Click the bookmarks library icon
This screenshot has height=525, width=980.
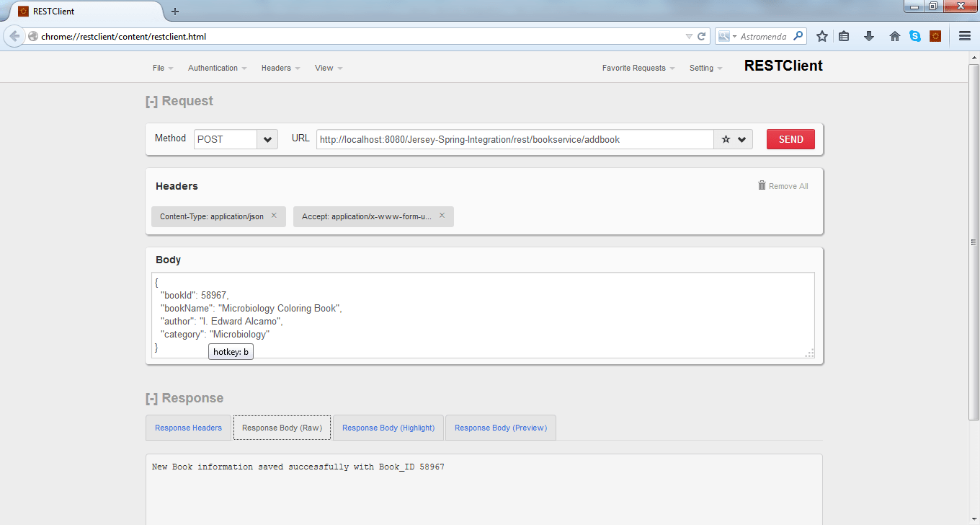click(x=844, y=35)
